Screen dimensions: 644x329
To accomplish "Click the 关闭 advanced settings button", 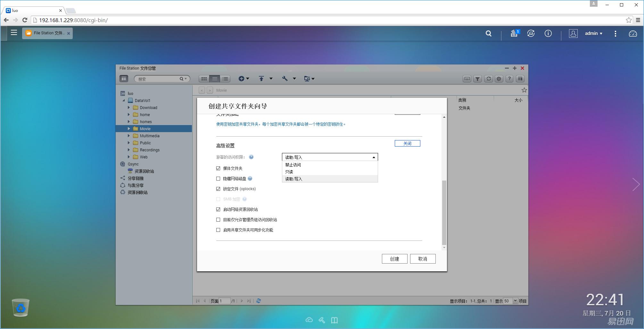I will 407,143.
